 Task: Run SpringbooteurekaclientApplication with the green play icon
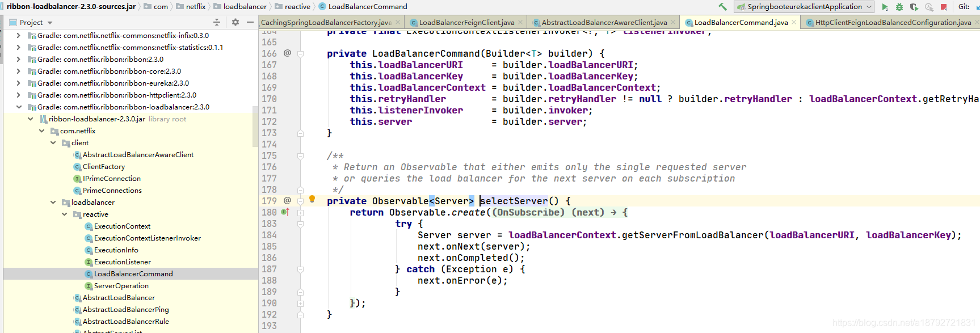click(885, 7)
